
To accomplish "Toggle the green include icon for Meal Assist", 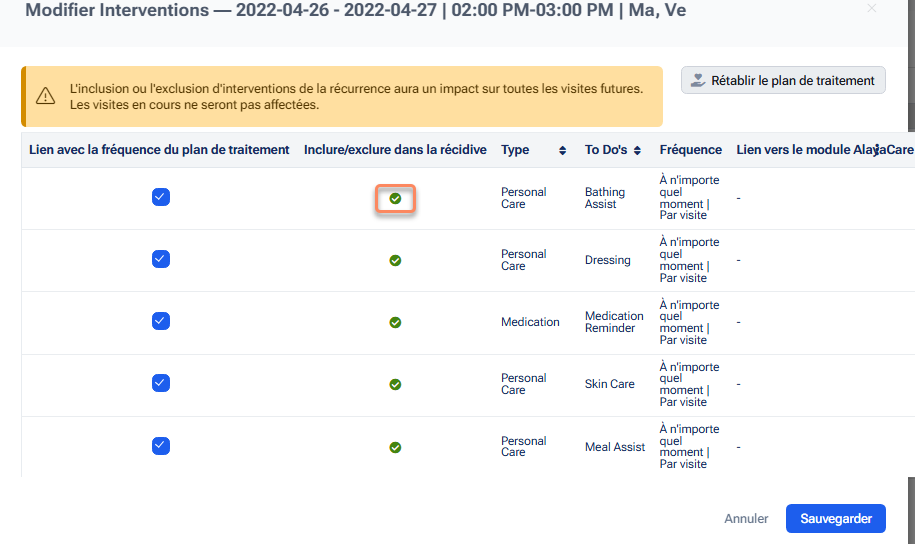I will pos(395,447).
